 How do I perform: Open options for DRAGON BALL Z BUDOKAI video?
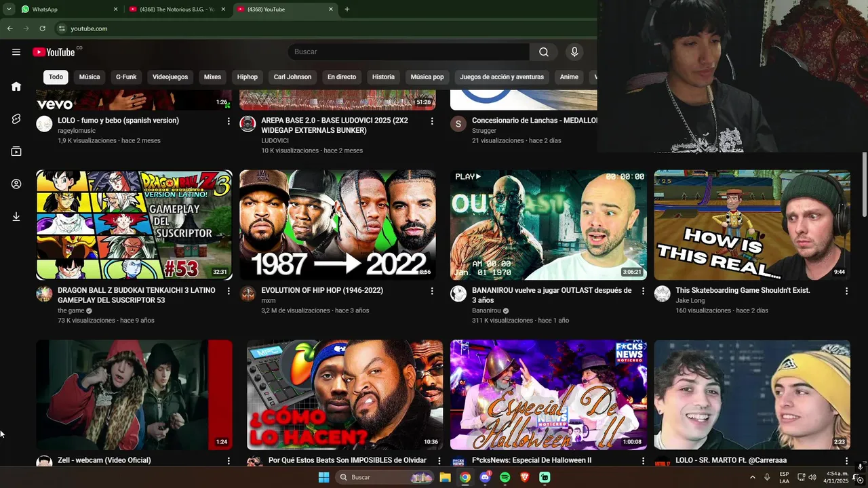229,291
